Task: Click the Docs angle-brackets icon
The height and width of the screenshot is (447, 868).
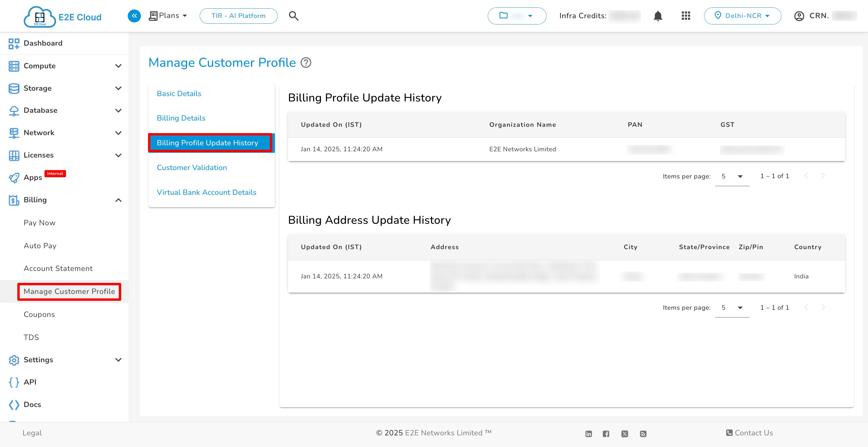Action: click(14, 405)
